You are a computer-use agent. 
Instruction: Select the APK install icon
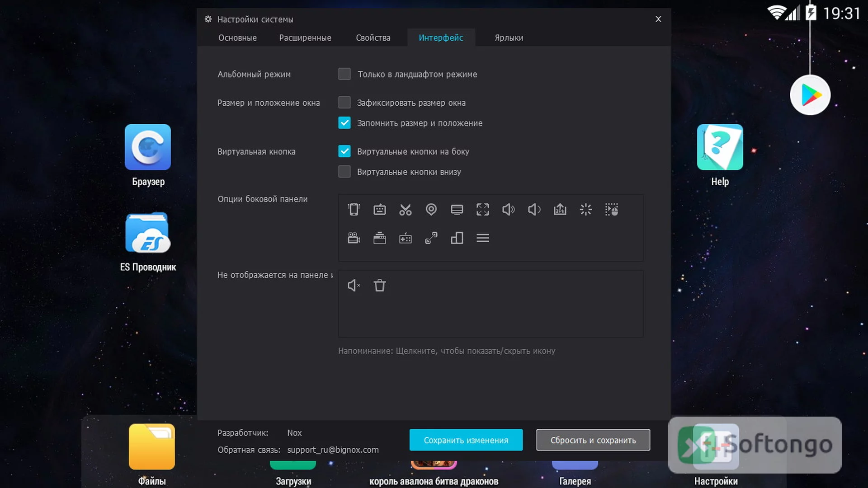[x=560, y=210]
